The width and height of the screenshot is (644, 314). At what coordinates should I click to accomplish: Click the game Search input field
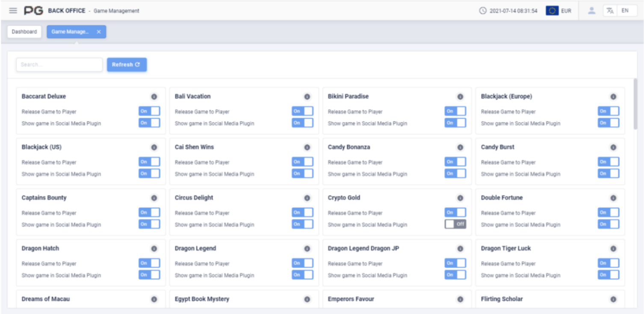tap(59, 65)
